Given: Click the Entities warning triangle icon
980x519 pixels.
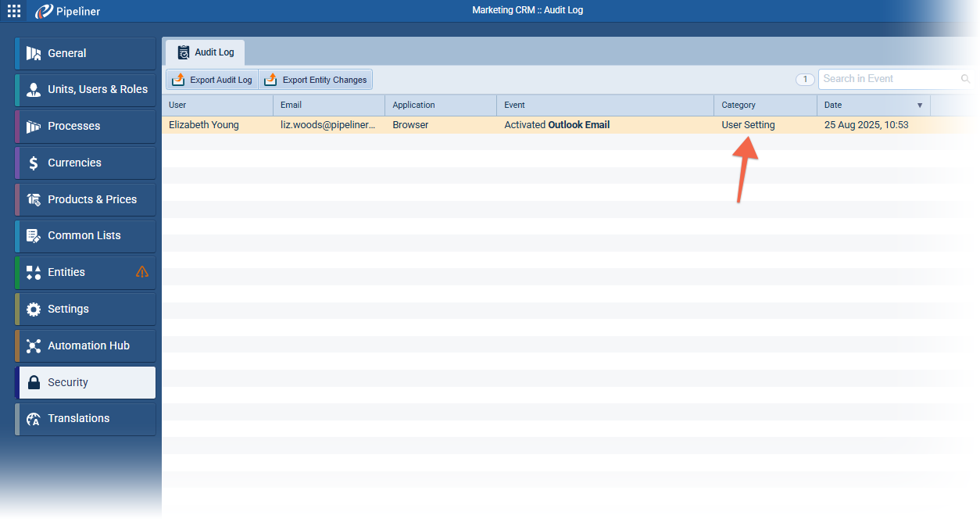Looking at the screenshot, I should coord(142,272).
